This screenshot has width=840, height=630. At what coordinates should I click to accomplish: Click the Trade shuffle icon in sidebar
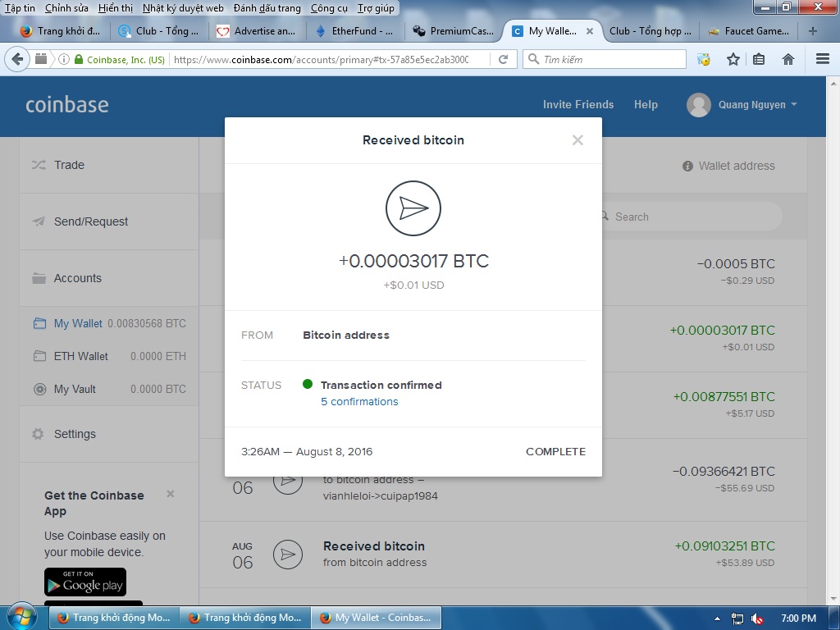39,165
